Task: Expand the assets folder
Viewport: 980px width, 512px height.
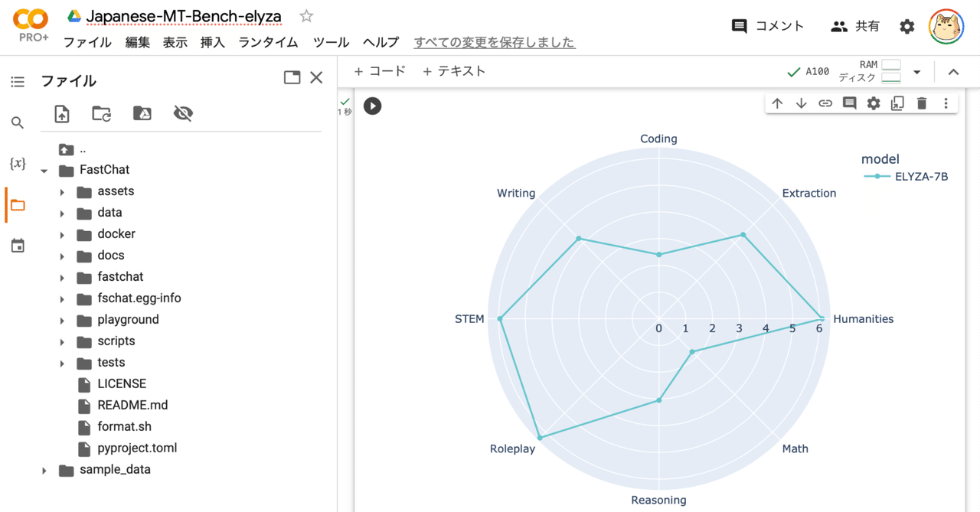Action: [62, 191]
